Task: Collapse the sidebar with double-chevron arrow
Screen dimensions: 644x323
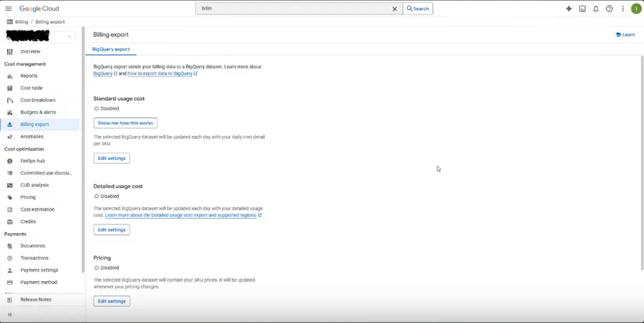Action: click(x=10, y=314)
